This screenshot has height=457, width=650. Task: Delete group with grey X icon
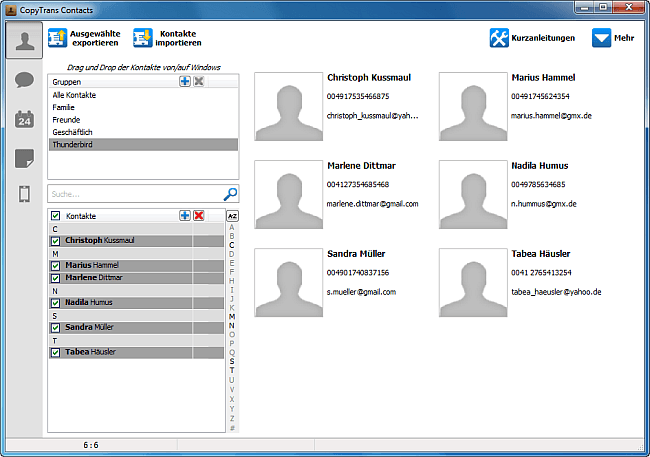199,81
